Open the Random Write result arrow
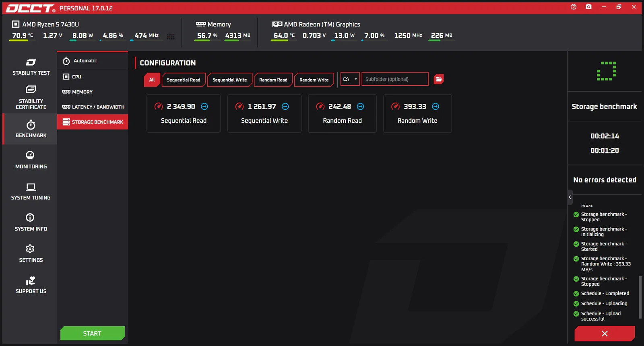This screenshot has width=644, height=346. tap(436, 107)
